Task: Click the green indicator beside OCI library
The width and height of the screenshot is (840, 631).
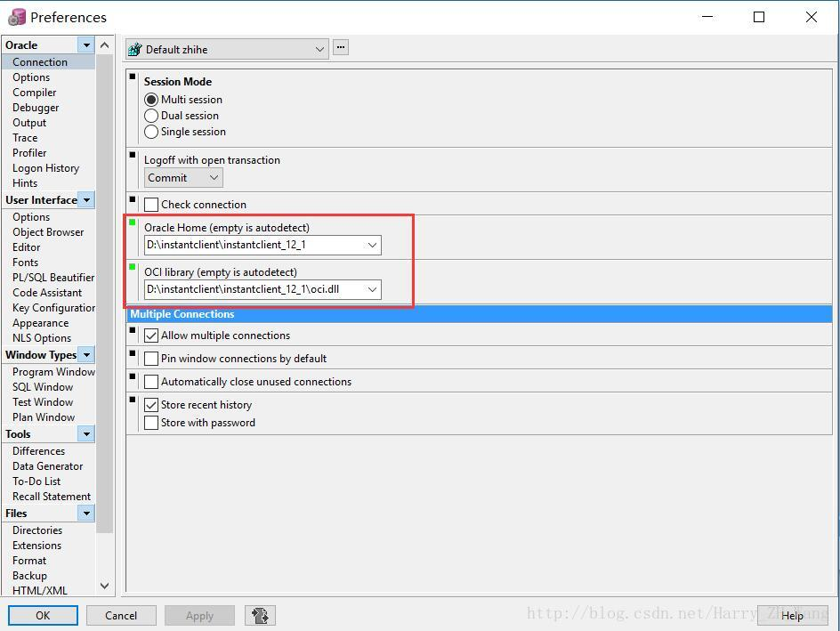Action: click(x=133, y=267)
